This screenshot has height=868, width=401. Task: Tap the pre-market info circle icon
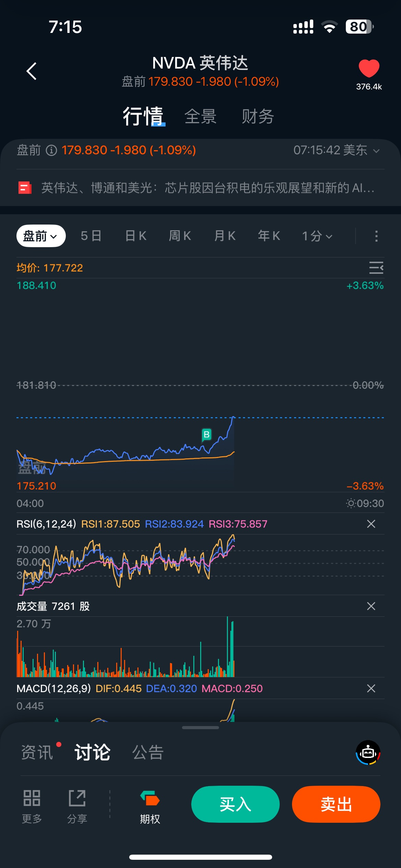[51, 150]
